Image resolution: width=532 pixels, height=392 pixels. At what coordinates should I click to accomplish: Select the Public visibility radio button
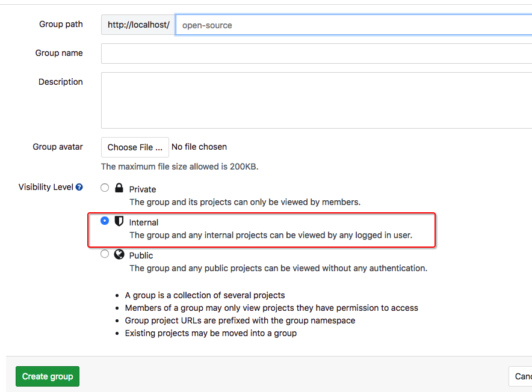click(105, 254)
